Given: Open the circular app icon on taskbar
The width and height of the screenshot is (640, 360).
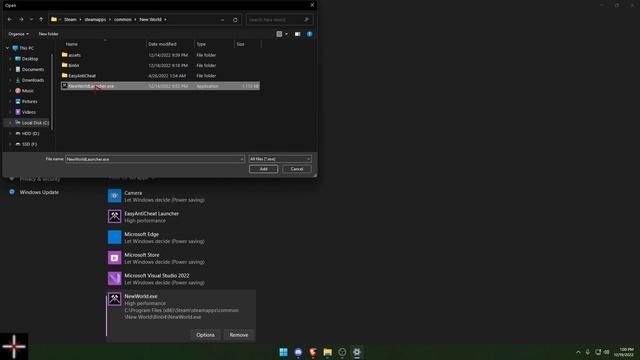Looking at the screenshot, I should pyautogui.click(x=342, y=352).
